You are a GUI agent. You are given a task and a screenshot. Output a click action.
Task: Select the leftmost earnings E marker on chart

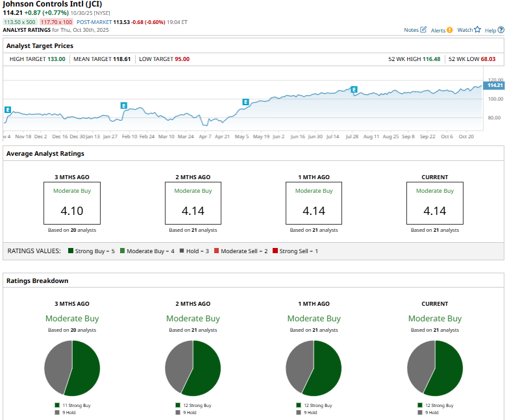pyautogui.click(x=7, y=110)
